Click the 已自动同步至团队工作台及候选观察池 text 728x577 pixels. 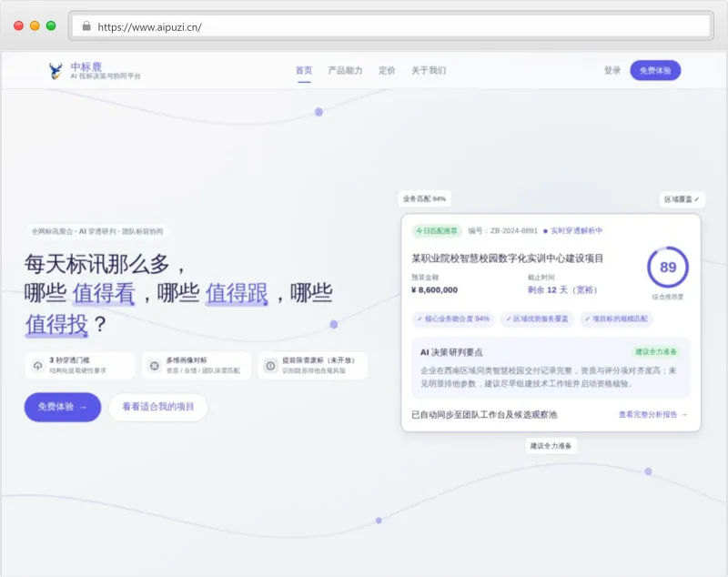484,414
